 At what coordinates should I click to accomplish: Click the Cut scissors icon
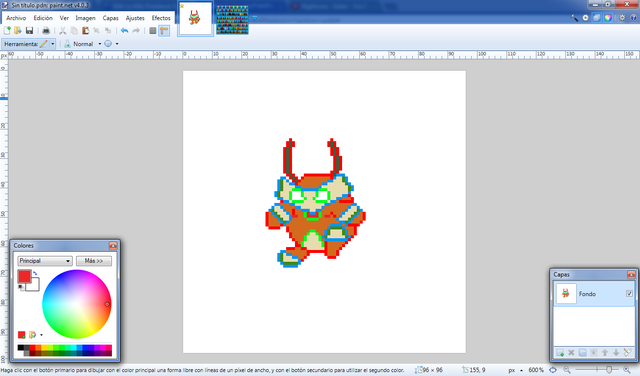click(62, 31)
